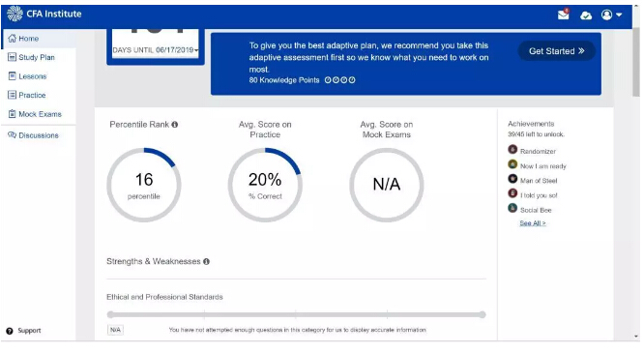Click the Percentile Rank info icon
Screen dimensions: 644x352
pyautogui.click(x=175, y=125)
